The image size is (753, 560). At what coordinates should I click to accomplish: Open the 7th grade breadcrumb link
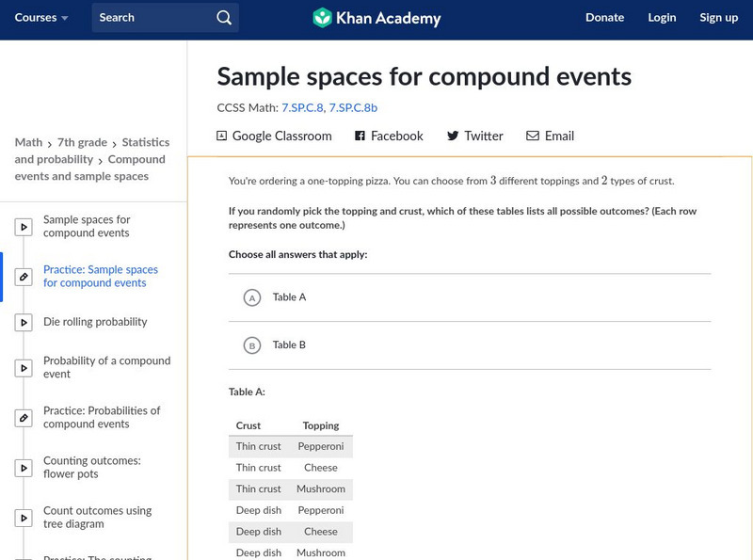(82, 142)
